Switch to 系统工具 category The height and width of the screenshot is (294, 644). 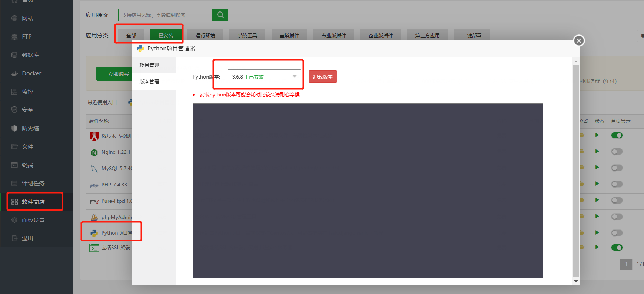point(248,35)
